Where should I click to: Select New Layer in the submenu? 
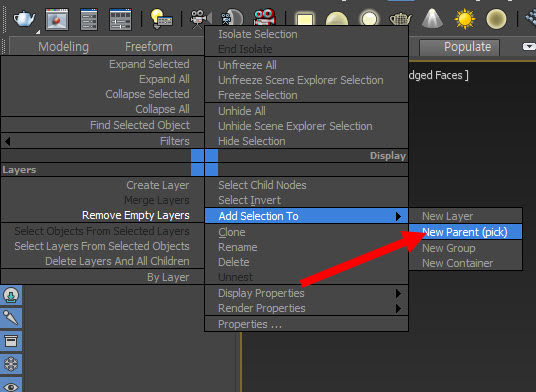tap(465, 216)
